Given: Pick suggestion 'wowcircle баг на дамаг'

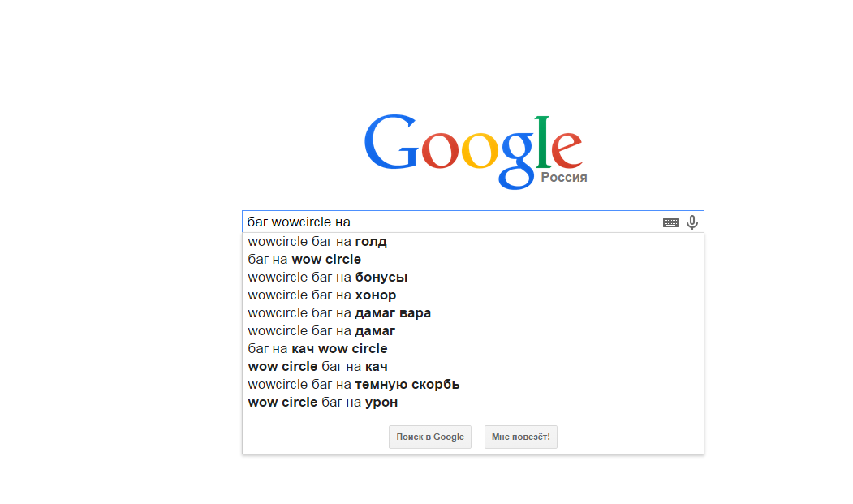Looking at the screenshot, I should [x=472, y=331].
